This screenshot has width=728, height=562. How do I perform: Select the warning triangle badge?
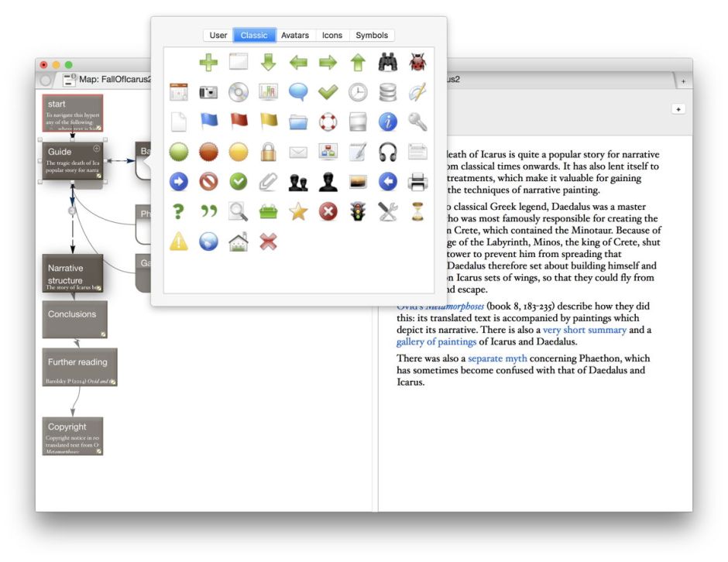point(179,242)
